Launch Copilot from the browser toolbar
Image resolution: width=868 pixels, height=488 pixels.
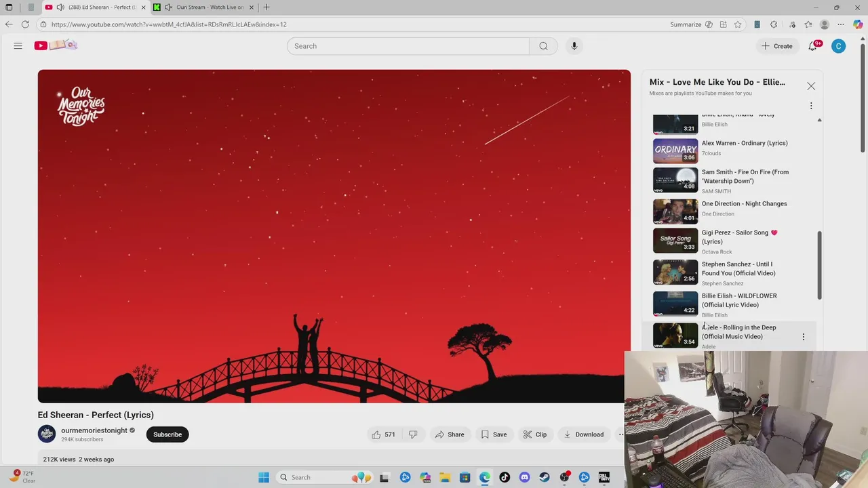[858, 24]
